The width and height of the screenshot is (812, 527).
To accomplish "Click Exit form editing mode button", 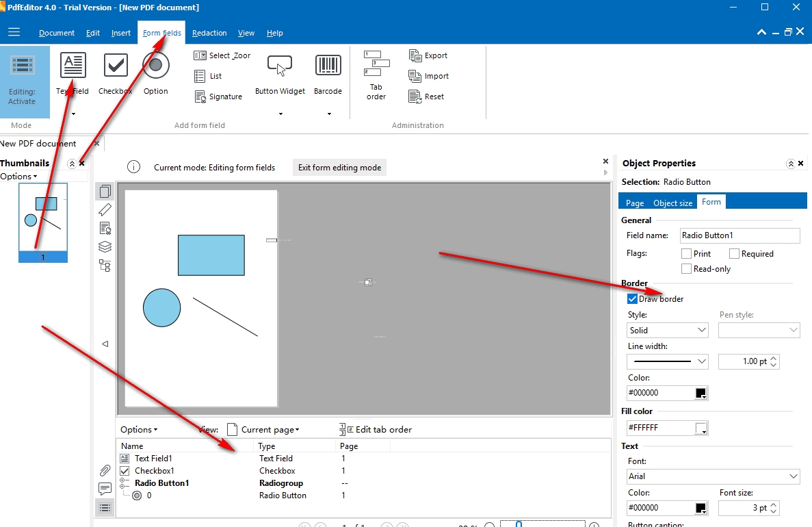I will coord(340,168).
